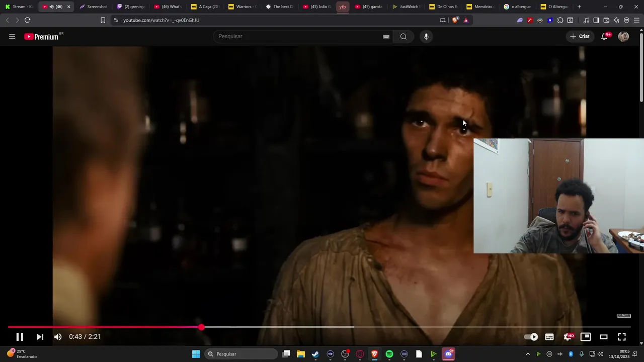Open the browser Extensions puzzle icon
Screen dimensions: 644x362
560,20
